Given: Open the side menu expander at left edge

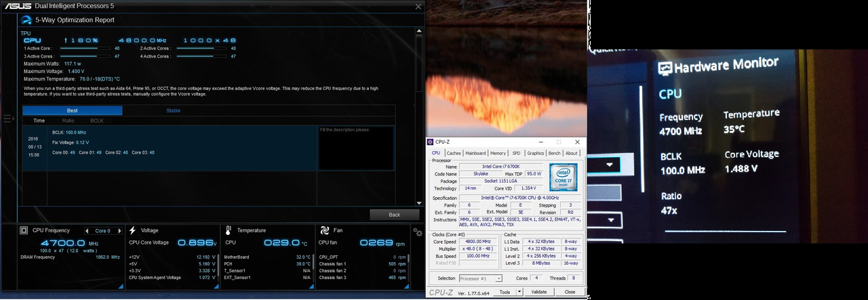Looking at the screenshot, I should coord(8,119).
